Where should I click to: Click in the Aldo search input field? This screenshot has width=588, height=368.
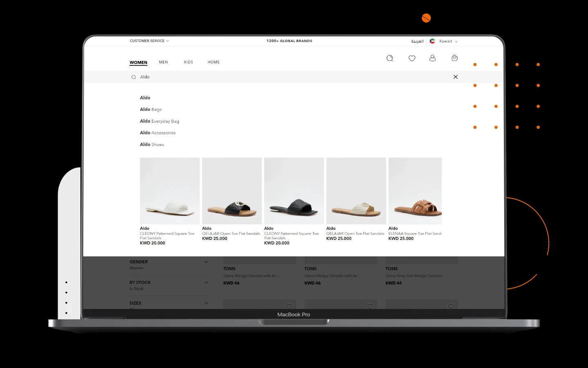(x=286, y=77)
